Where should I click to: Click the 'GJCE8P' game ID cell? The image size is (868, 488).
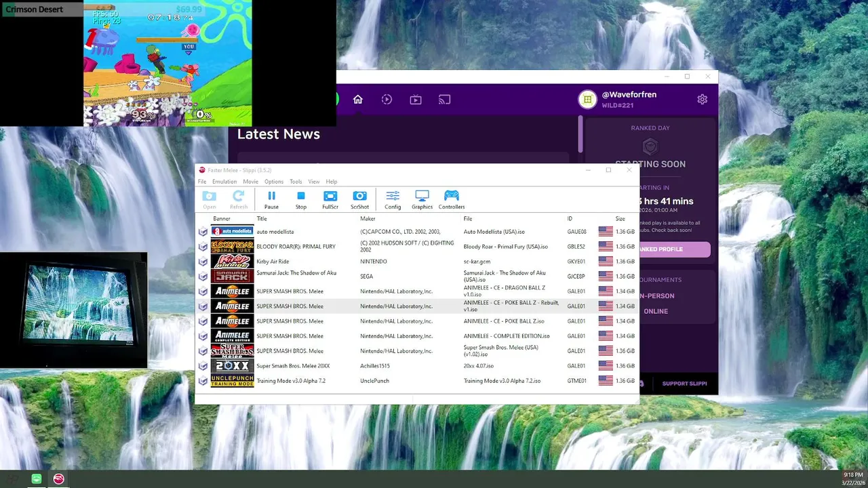tap(576, 277)
